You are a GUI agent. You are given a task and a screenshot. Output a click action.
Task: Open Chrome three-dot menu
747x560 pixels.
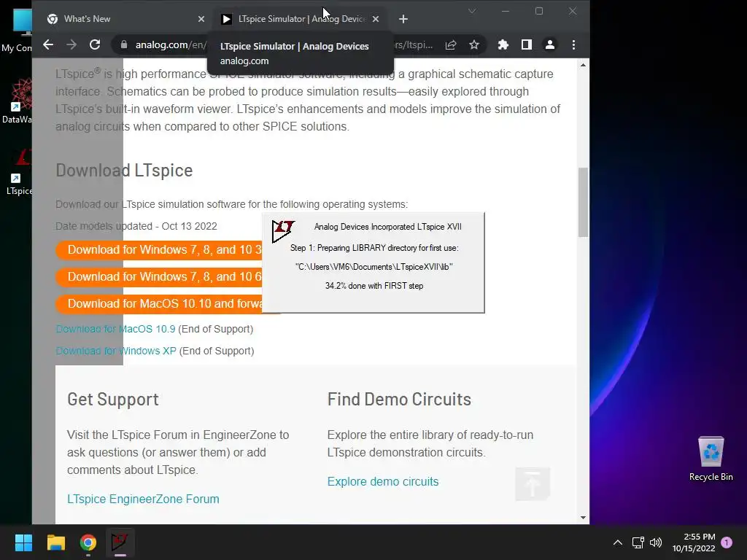(x=573, y=44)
